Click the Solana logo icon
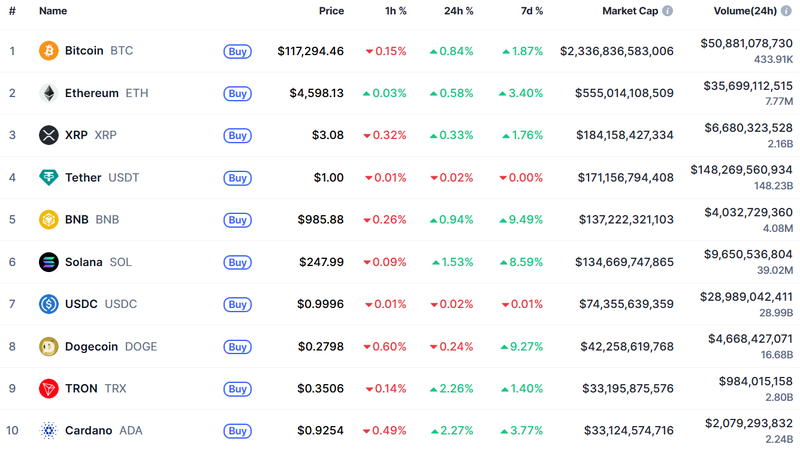This screenshot has height=450, width=800. 48,262
